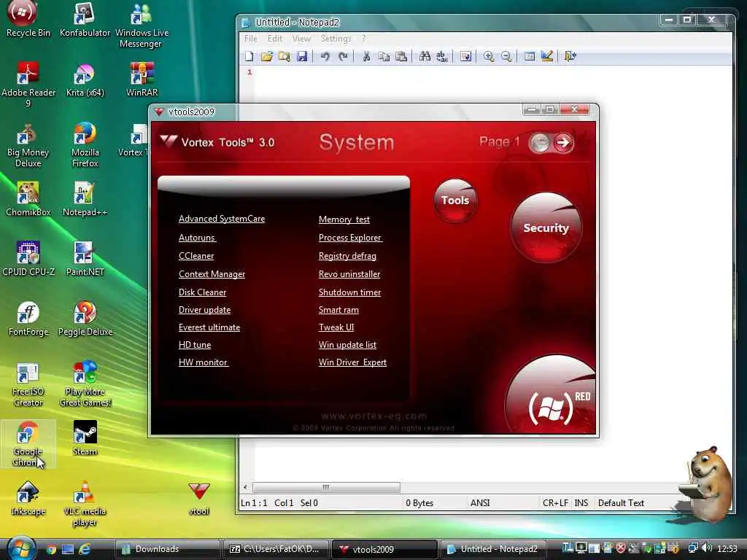The height and width of the screenshot is (560, 747).
Task: Launch Registry defrag link
Action: click(x=348, y=256)
